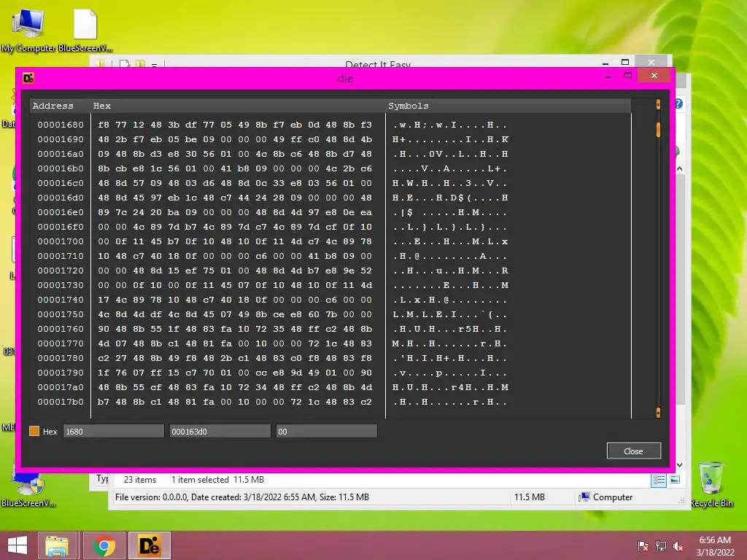Open BlueScreenView shortcut at bottom-left desktop
The image size is (747, 560).
(28, 489)
